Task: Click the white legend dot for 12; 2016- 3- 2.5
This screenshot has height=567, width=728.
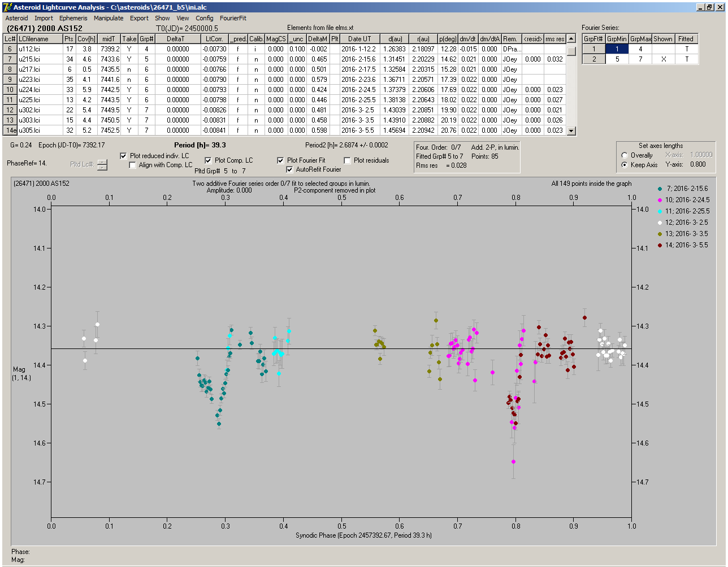Action: click(x=660, y=223)
